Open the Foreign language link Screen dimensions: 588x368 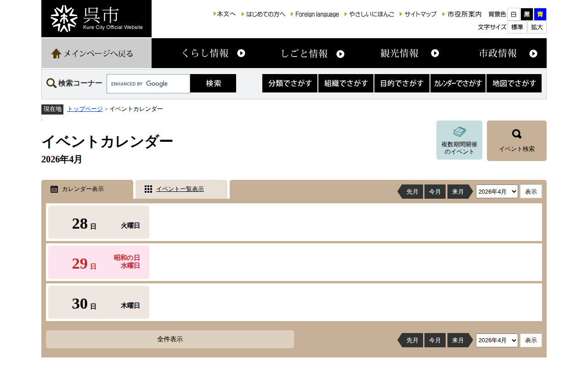coord(315,14)
